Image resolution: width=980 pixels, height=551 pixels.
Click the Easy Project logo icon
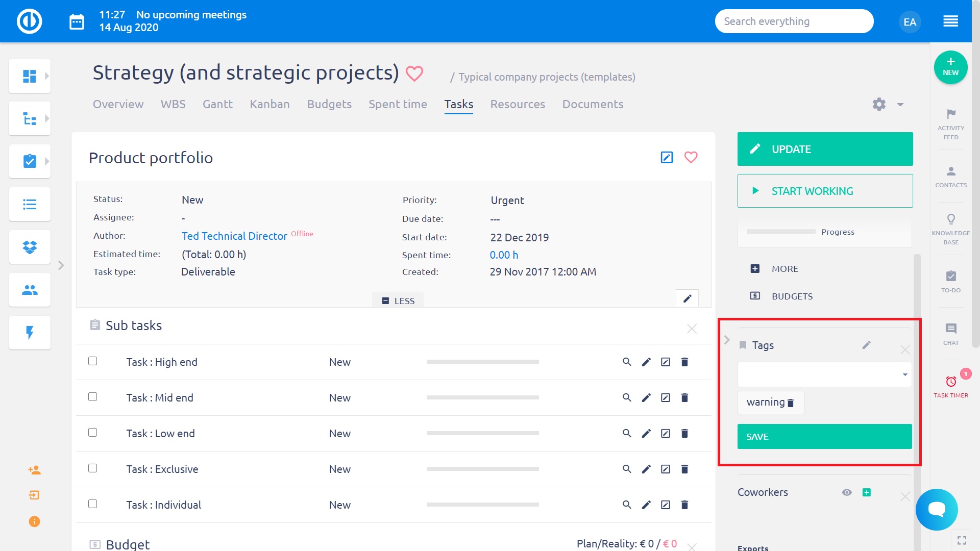point(29,21)
